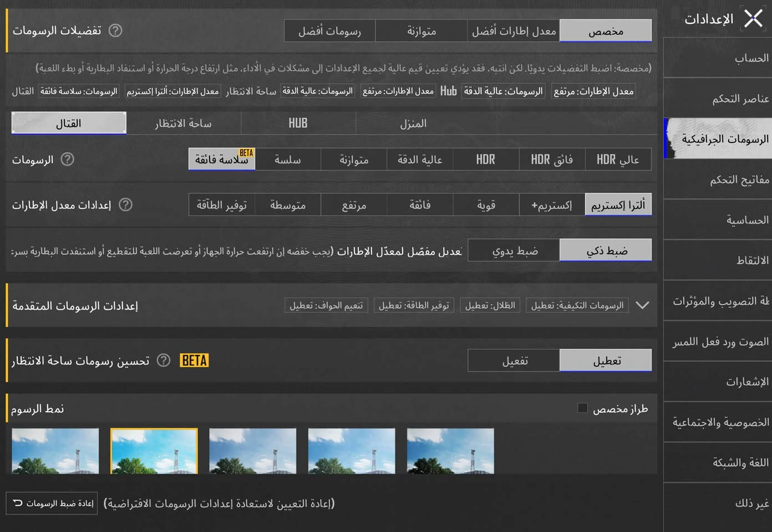This screenshot has height=532, width=772.
Task: Choose سلاسة فائقة BETA graphics quality
Action: (222, 160)
